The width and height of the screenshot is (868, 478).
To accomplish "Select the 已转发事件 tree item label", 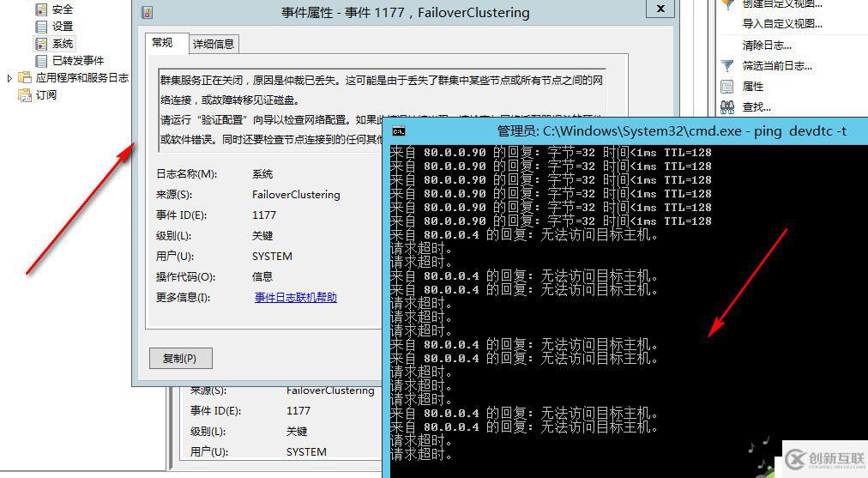I will pos(78,61).
